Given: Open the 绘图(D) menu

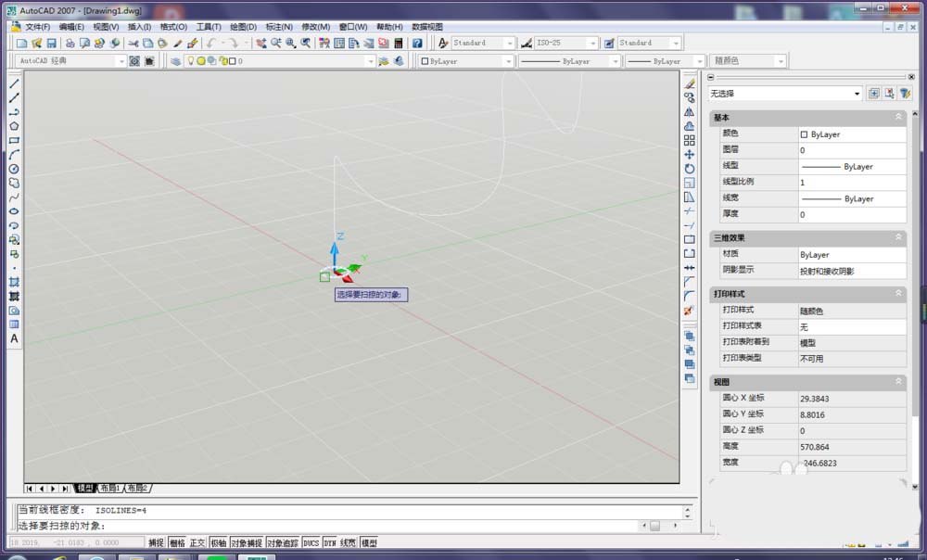Looking at the screenshot, I should 243,27.
